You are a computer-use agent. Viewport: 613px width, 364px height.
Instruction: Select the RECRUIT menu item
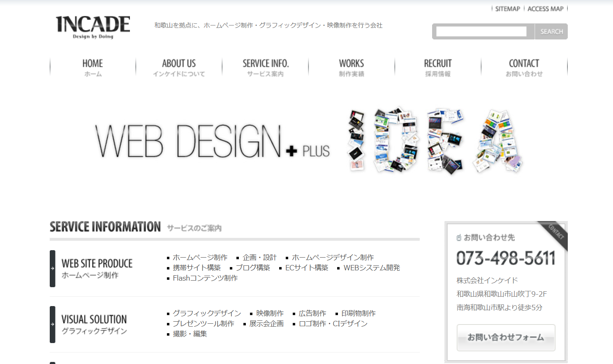coord(438,67)
